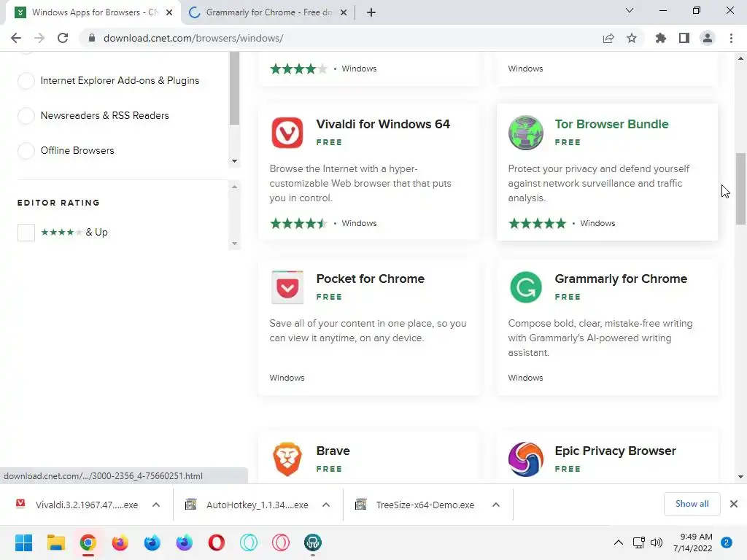Click page scrollbar up arrow

(740, 58)
